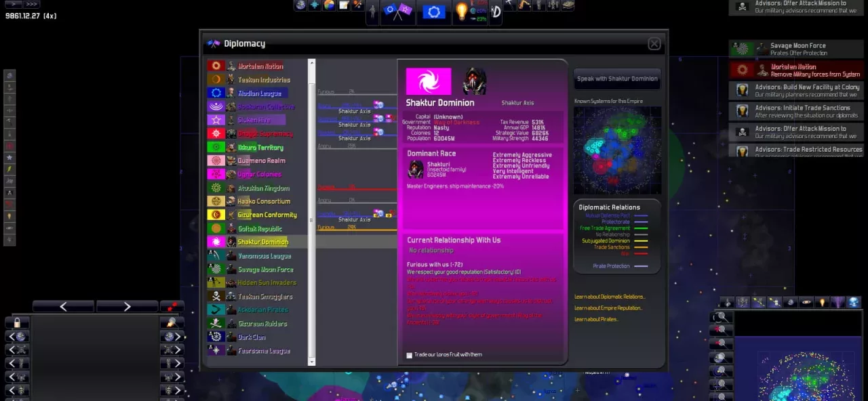Open Advisors: Initiate Trade Sanctions message
Viewport: 868px width, 401px height.
click(x=797, y=111)
